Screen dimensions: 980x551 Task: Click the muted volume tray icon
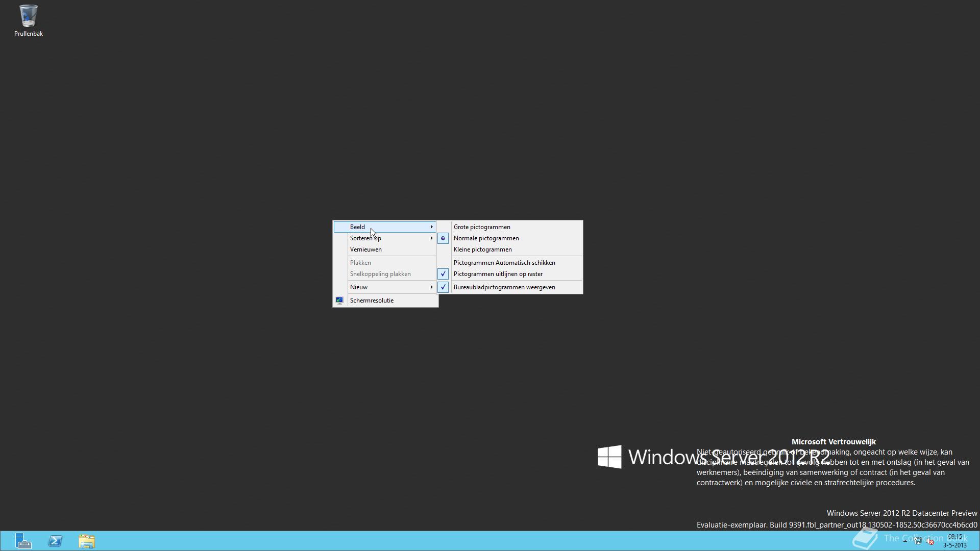(x=930, y=541)
